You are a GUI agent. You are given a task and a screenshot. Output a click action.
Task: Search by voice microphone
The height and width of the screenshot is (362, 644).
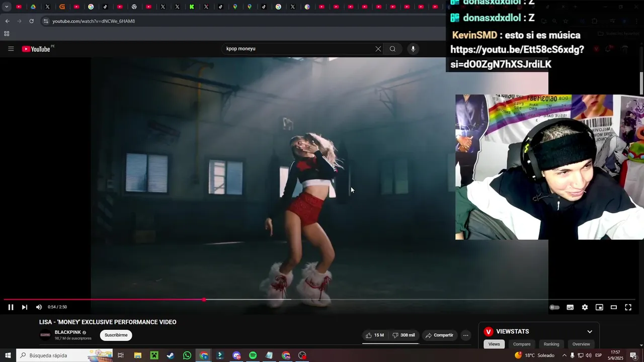click(413, 49)
